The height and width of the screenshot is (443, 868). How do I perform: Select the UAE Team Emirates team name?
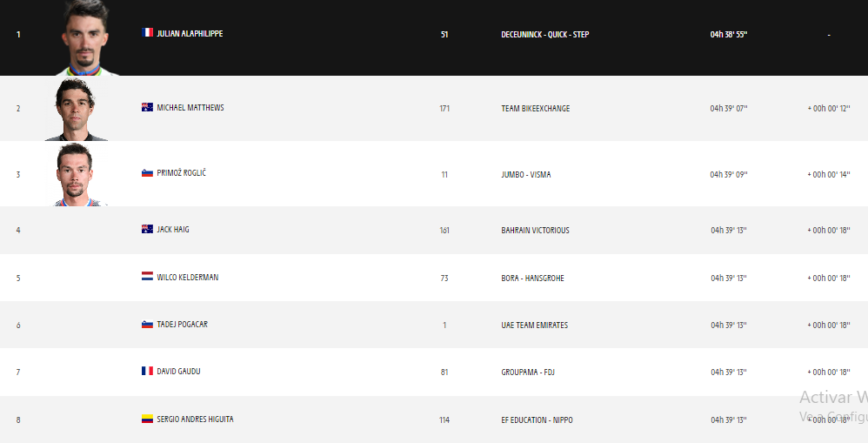pos(534,325)
